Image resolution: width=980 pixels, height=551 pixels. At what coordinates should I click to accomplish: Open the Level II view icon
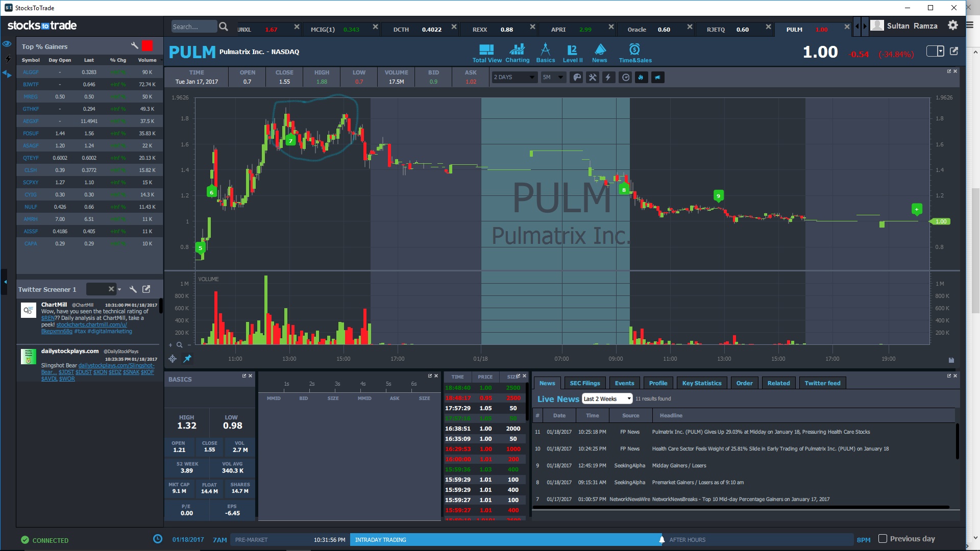pyautogui.click(x=572, y=50)
